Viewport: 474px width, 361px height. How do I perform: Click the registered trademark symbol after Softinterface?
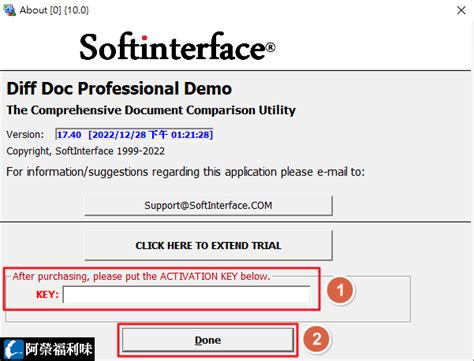point(270,47)
